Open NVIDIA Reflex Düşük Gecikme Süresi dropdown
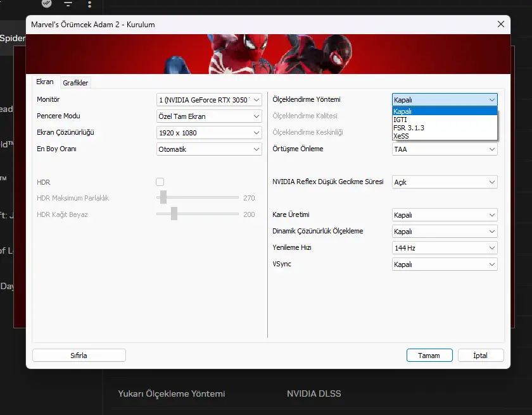The height and width of the screenshot is (415, 532). click(445, 182)
